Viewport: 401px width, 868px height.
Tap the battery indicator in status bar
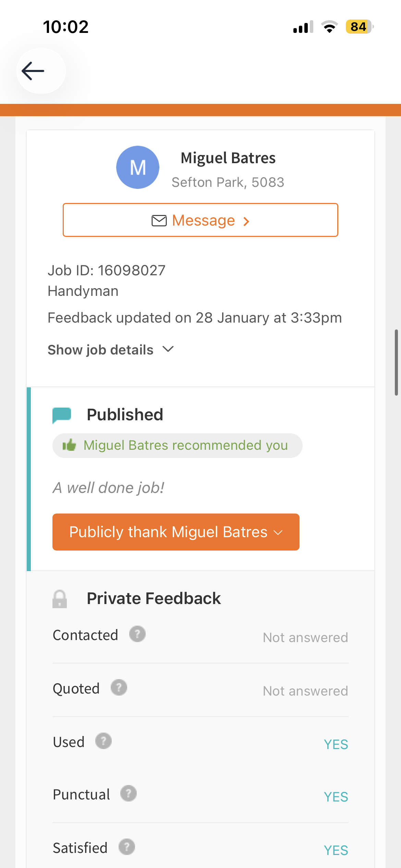coord(359,27)
